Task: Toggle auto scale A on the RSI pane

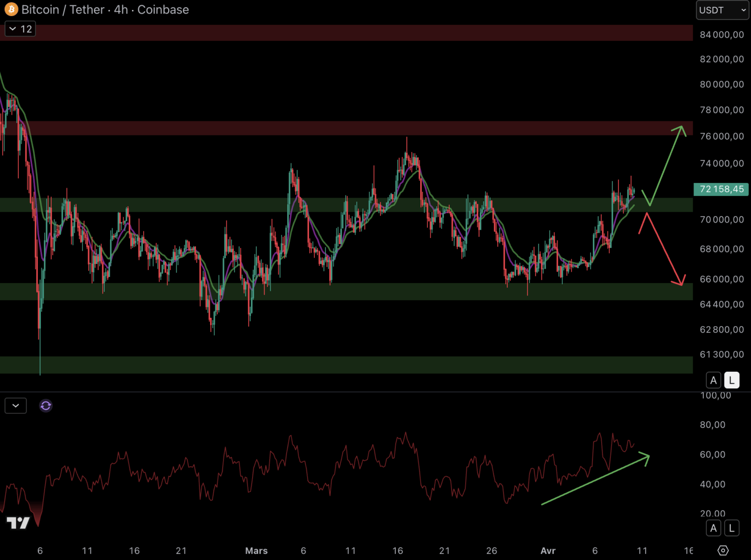Action: coord(714,528)
